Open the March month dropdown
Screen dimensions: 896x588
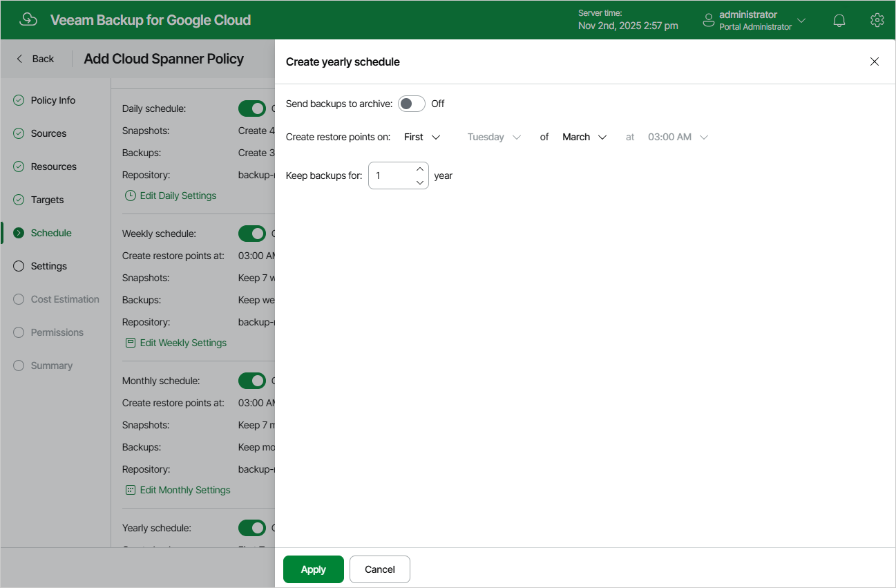[584, 137]
